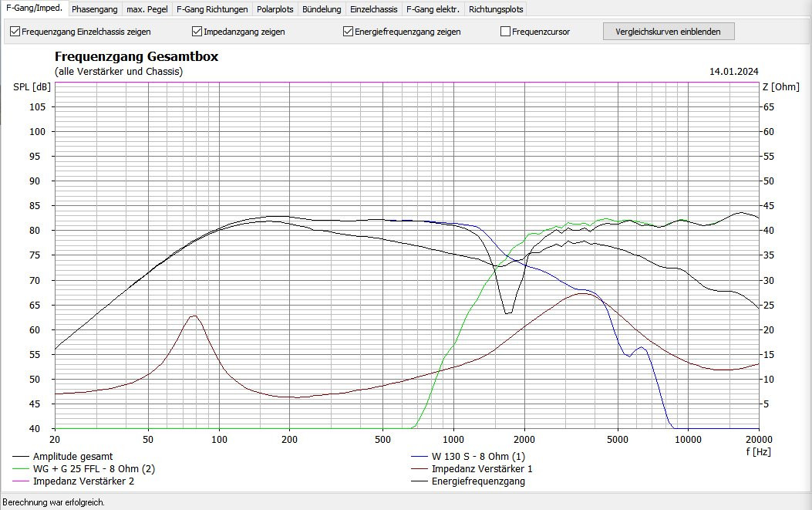
Task: Open the Bündelung tab
Action: coord(322,9)
